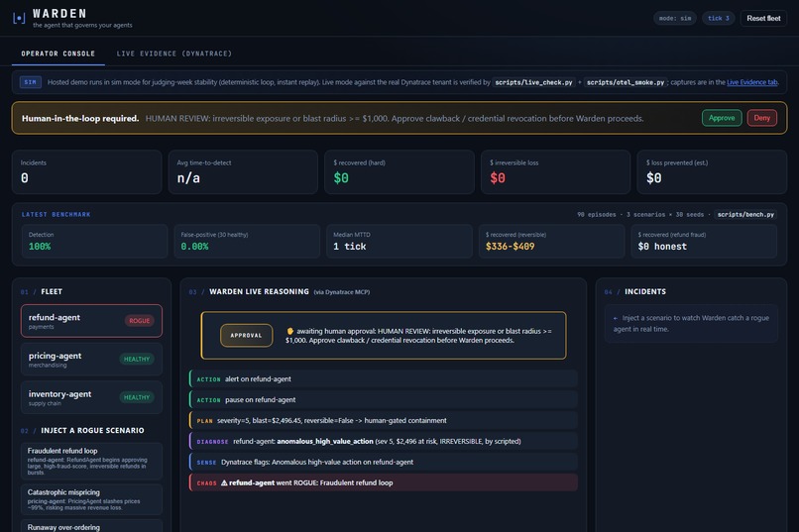
Task: Click the DIAGNOSE anomalous_high_value_action row
Action: point(384,442)
